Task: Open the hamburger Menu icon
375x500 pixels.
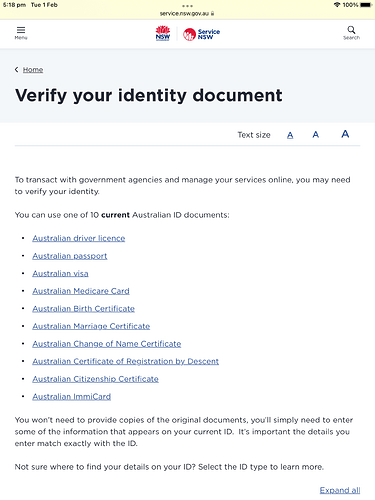Action: point(21,33)
